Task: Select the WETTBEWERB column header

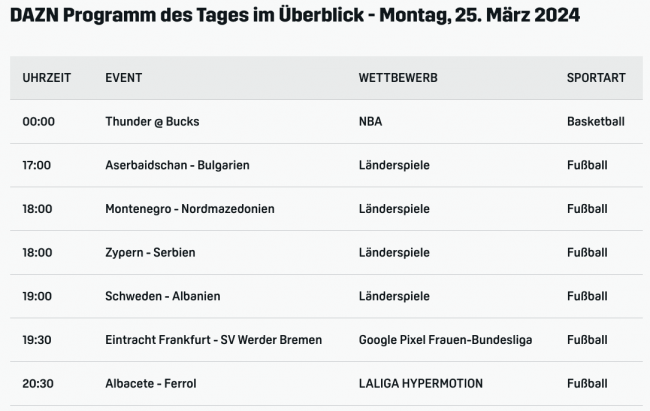Action: (x=398, y=77)
